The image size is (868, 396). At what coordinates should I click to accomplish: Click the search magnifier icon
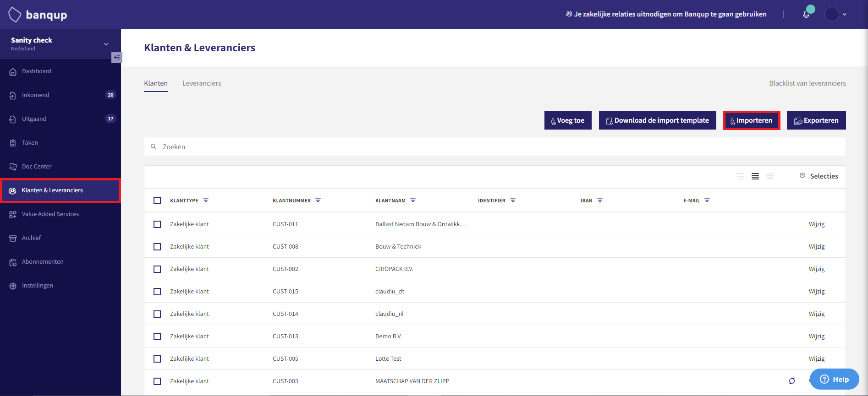point(154,146)
